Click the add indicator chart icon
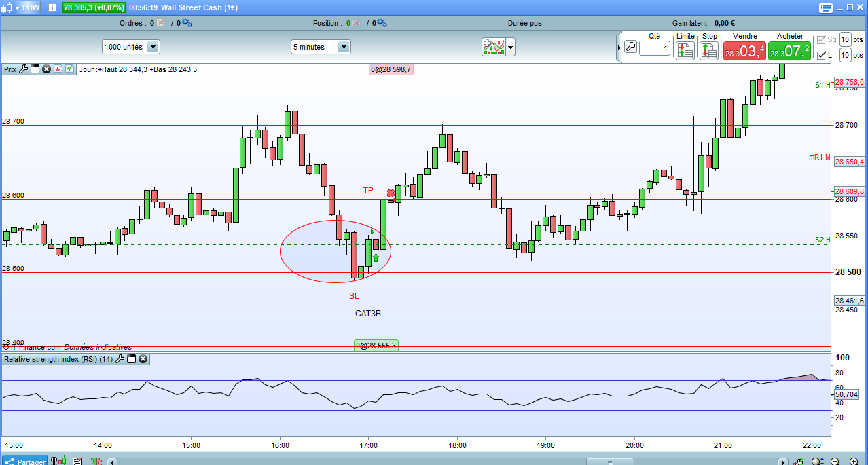 492,47
